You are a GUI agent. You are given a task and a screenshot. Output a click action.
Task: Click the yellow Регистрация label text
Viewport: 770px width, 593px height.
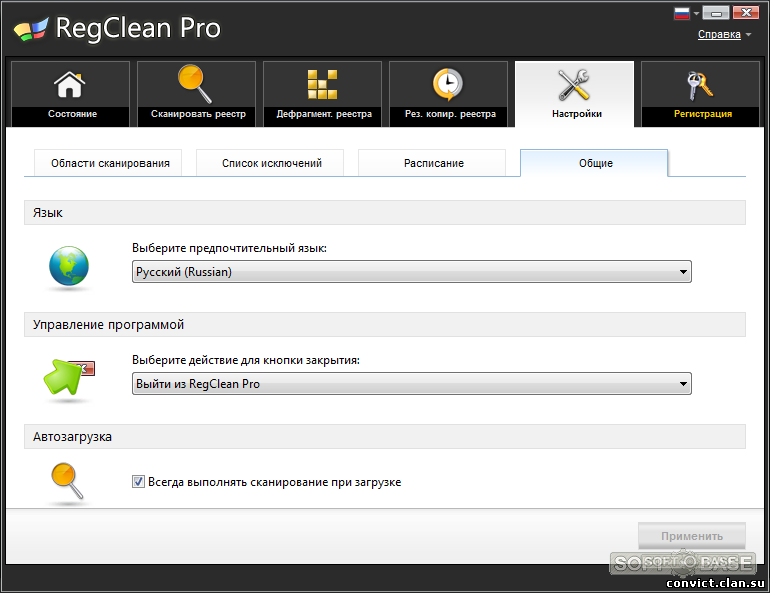tap(703, 114)
